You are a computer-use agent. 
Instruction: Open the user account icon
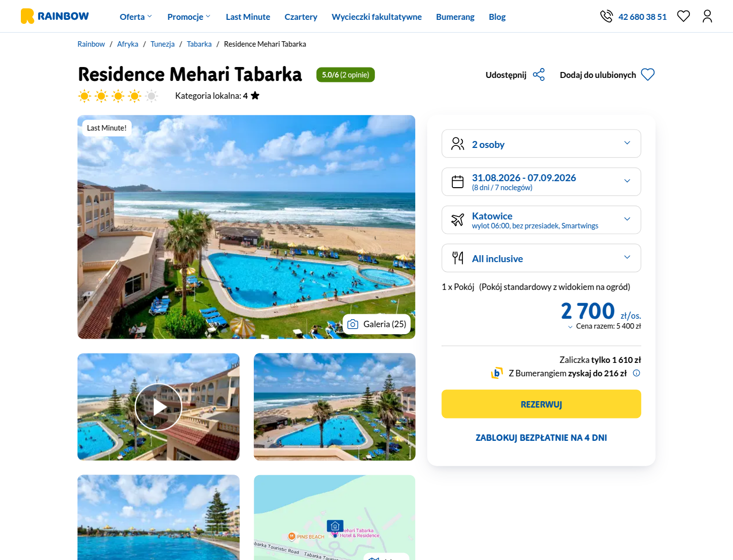tap(707, 16)
